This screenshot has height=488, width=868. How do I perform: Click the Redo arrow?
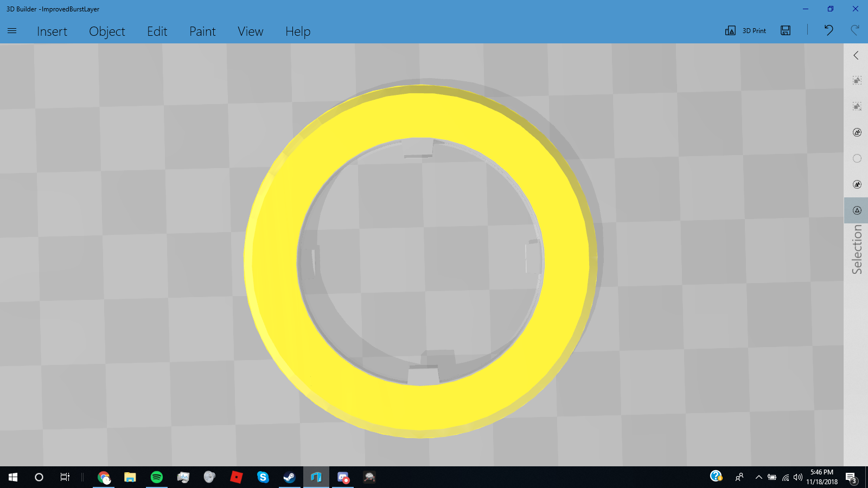(855, 30)
